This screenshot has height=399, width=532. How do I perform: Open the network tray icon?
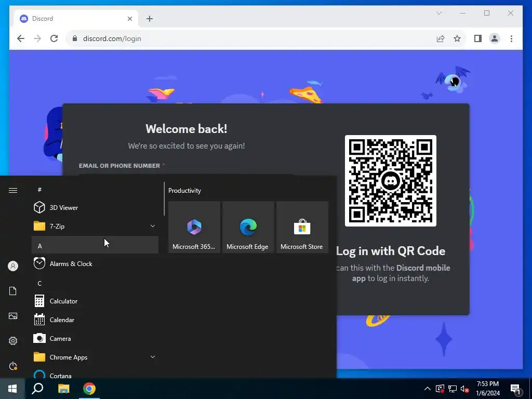click(x=453, y=389)
